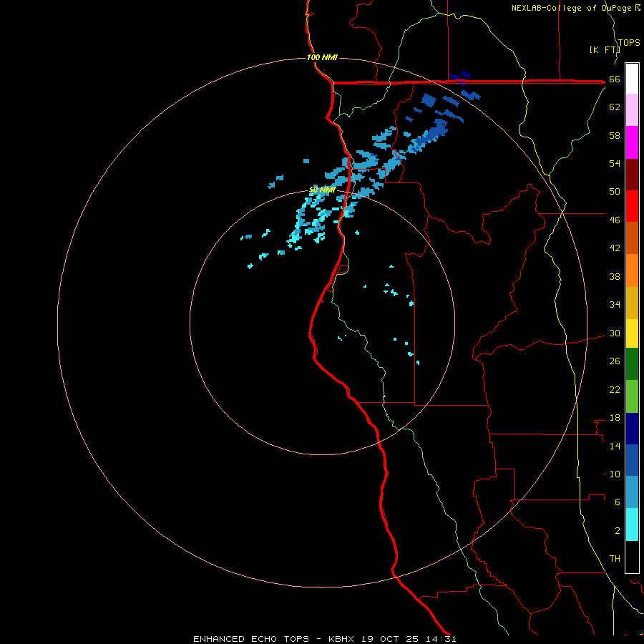The image size is (644, 644).
Task: Click the light green swatch near 22
Action: tap(632, 396)
